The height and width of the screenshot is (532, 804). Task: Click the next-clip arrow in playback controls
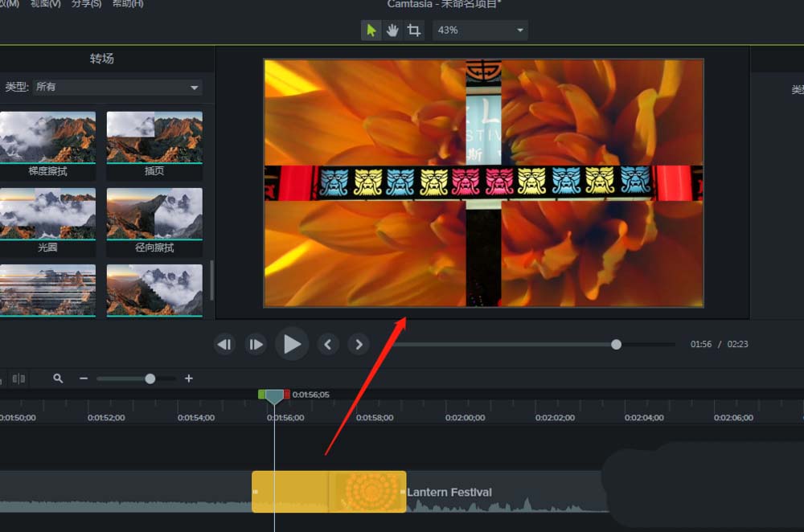[358, 344]
